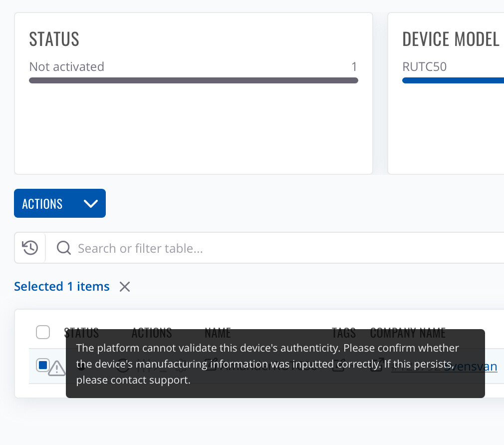Click the count '1' beside Not activated
The image size is (504, 445).
click(x=354, y=66)
